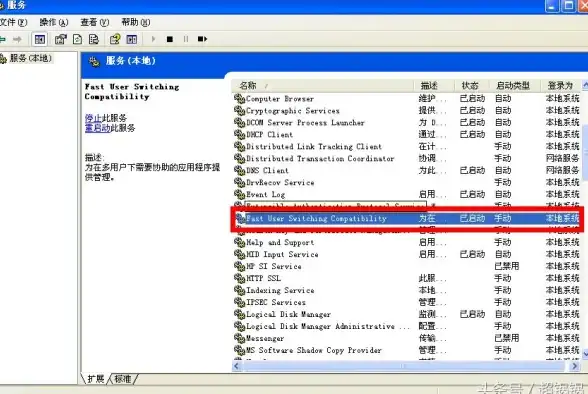Select the IPSEC Services row
The height and width of the screenshot is (394, 588).
(x=406, y=303)
